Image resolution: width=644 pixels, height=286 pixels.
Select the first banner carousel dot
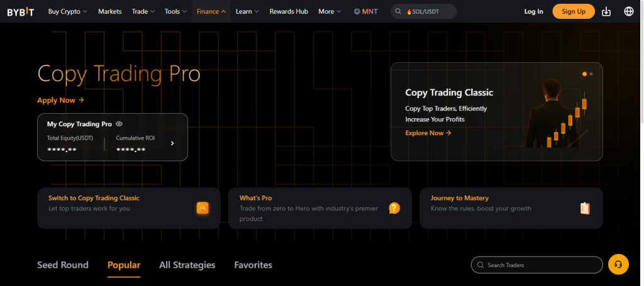point(584,74)
